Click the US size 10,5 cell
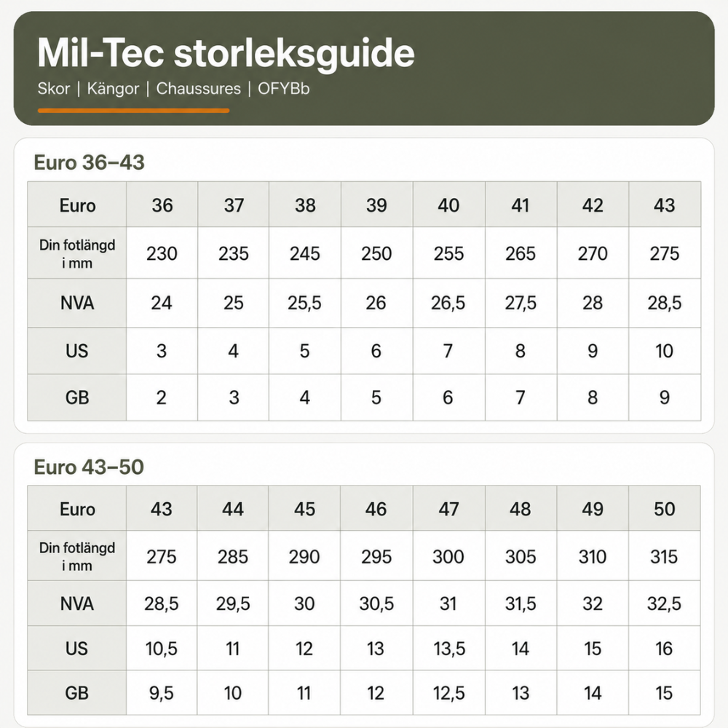Viewport: 728px width, 728px height. coord(161,649)
